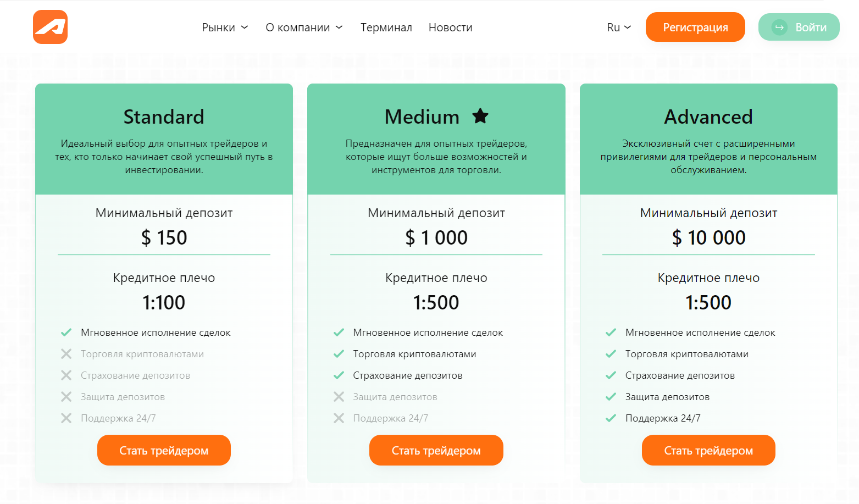Click Стать трейдером under Advanced plan
The image size is (859, 504).
(708, 450)
